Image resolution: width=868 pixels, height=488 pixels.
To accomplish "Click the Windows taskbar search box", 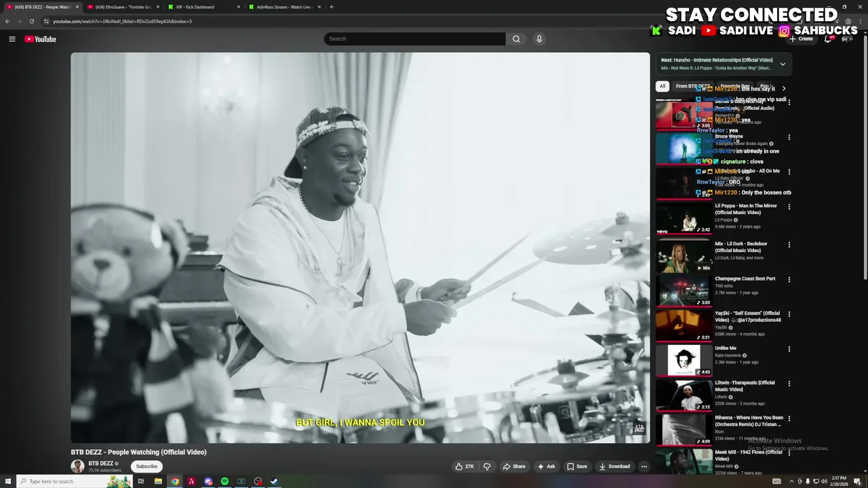I will click(75, 481).
